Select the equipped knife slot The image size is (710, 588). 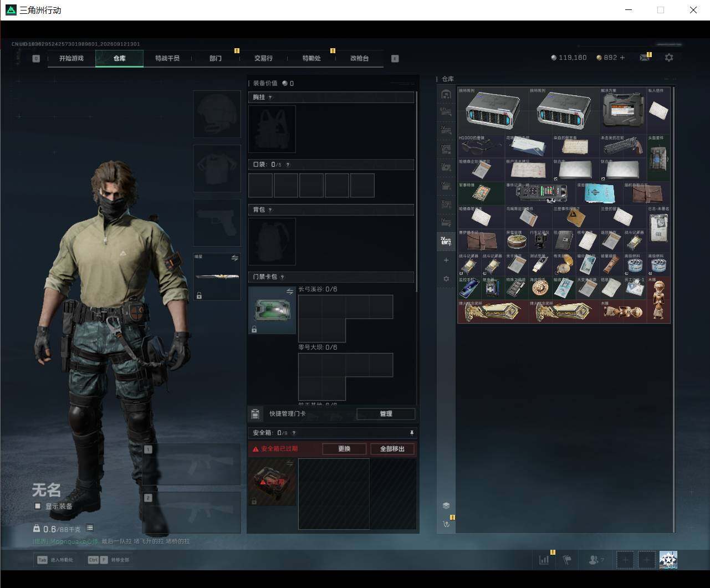(217, 277)
